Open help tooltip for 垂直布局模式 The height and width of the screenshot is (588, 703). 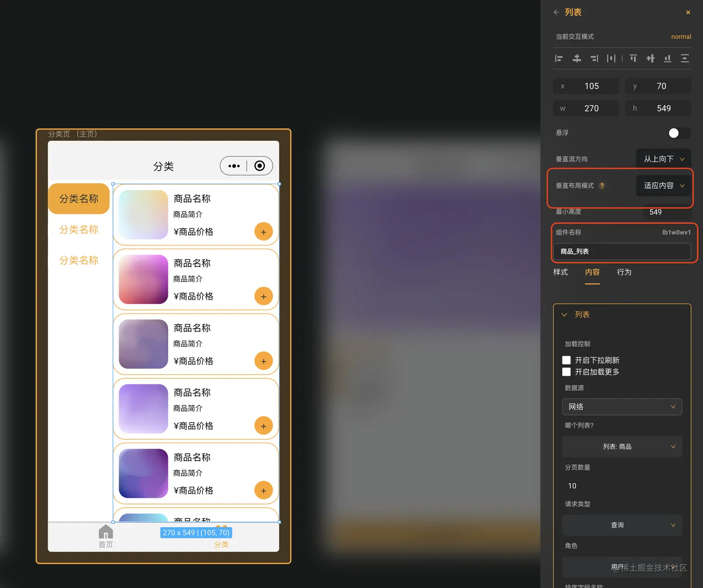point(602,185)
